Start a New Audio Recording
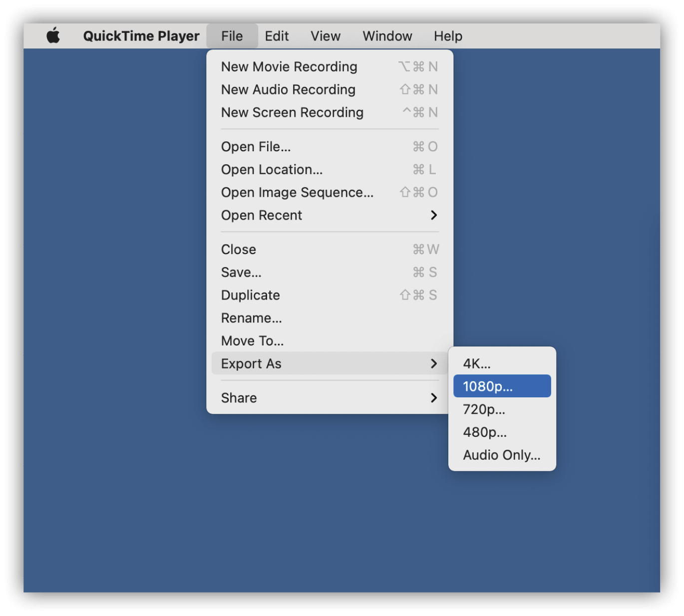Screen dimensions: 684x616 [x=330, y=89]
